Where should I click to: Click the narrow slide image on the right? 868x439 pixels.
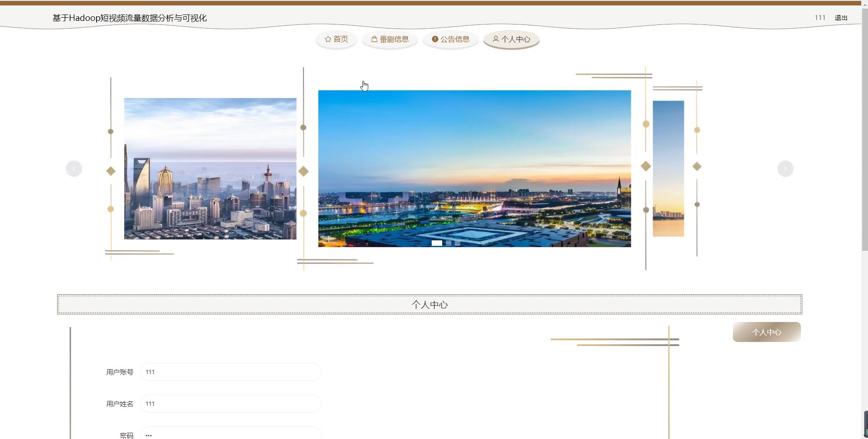coord(668,169)
